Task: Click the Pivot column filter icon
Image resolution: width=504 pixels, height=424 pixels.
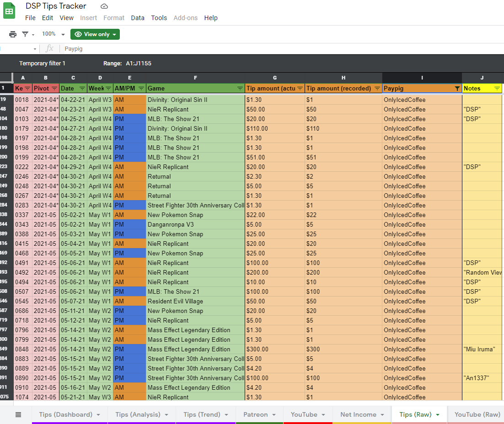Action: point(54,88)
